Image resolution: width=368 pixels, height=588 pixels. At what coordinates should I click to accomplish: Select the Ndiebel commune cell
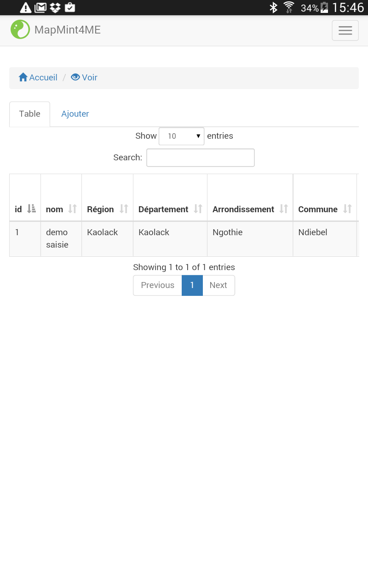point(325,239)
